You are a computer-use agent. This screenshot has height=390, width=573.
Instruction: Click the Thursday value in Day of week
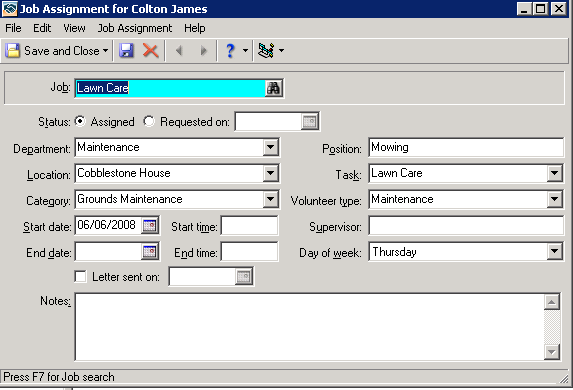pyautogui.click(x=394, y=252)
